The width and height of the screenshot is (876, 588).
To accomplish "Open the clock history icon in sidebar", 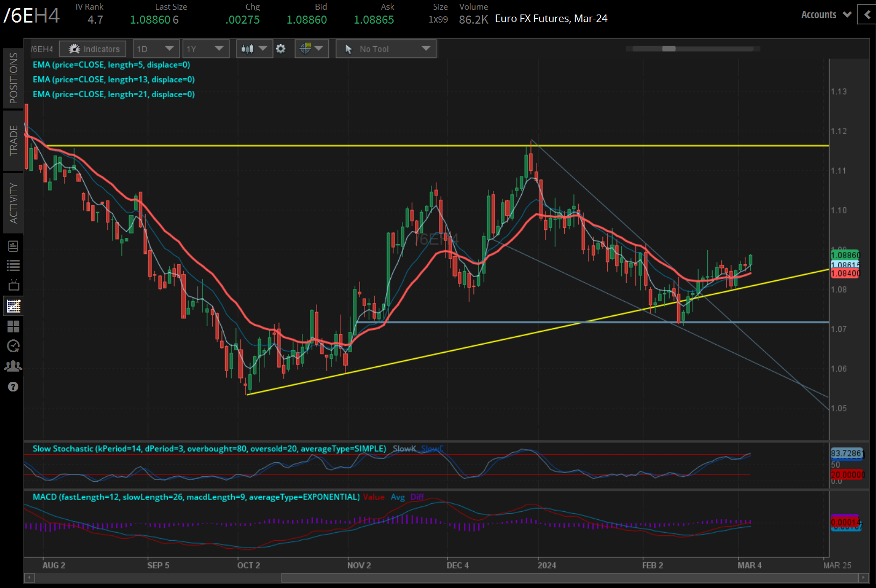I will [13, 346].
